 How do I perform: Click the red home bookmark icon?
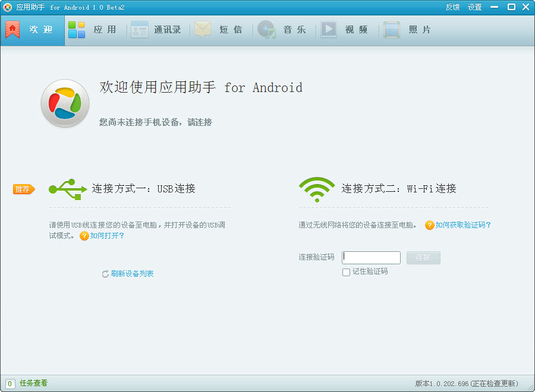pyautogui.click(x=12, y=30)
